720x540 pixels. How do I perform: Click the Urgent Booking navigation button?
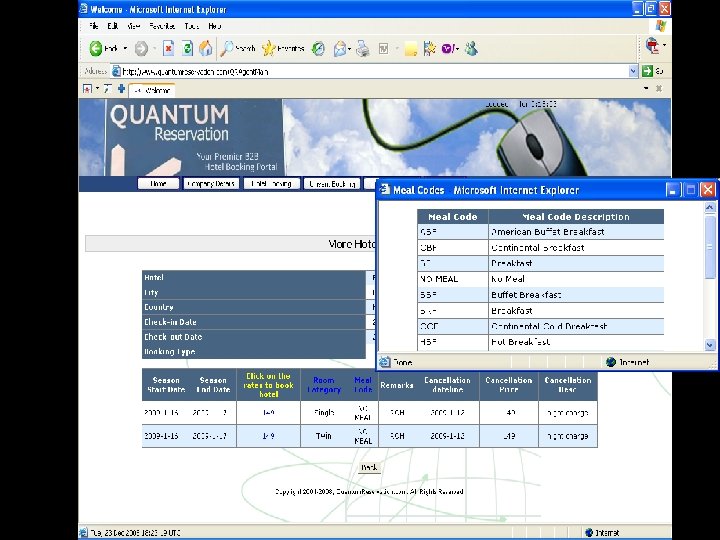tap(332, 184)
